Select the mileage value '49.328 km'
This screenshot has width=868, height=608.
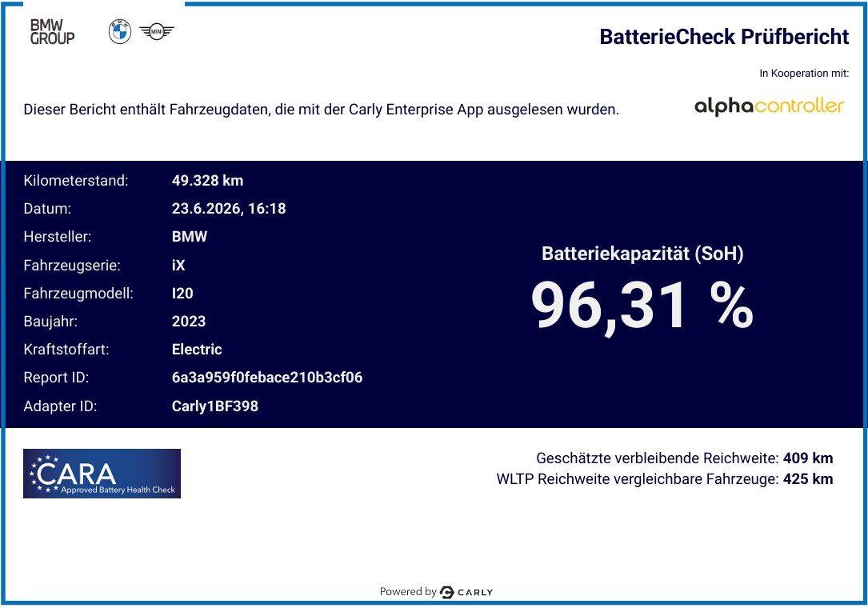tap(207, 181)
